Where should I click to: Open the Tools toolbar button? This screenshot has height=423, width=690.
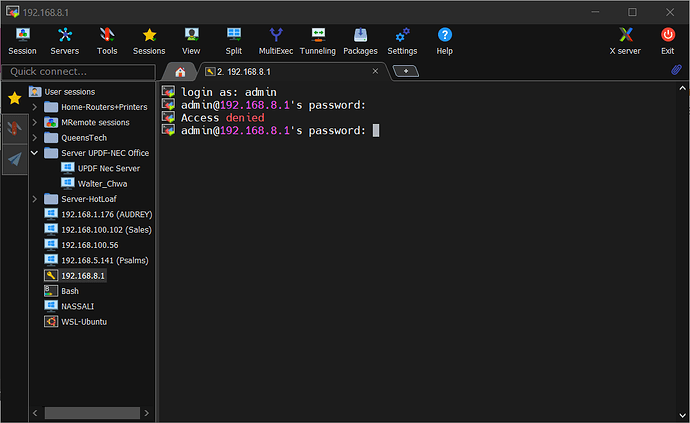[x=107, y=41]
